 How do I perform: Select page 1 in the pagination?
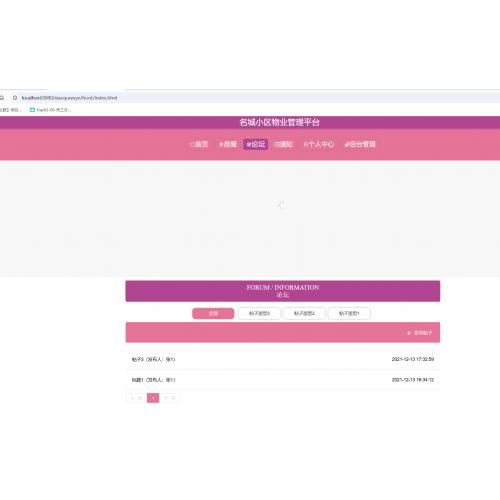point(153,398)
